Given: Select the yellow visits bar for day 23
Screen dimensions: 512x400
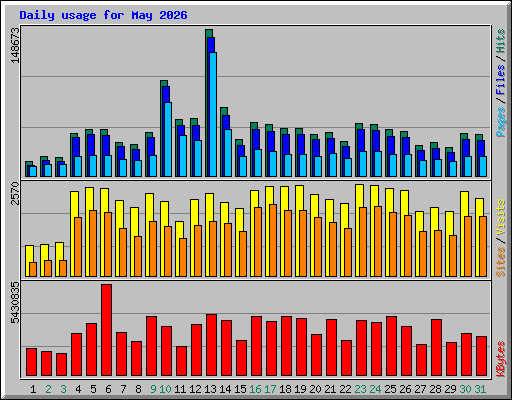Looking at the screenshot, I should [359, 196].
